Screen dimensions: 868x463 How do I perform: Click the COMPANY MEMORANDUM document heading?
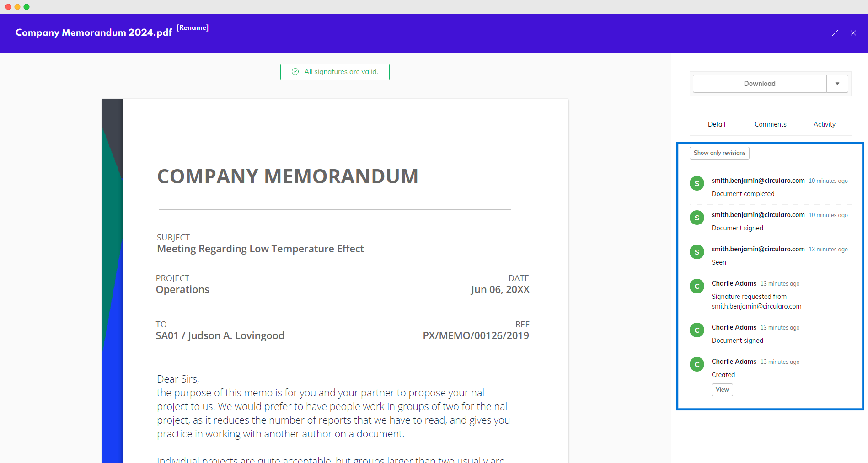coord(288,176)
